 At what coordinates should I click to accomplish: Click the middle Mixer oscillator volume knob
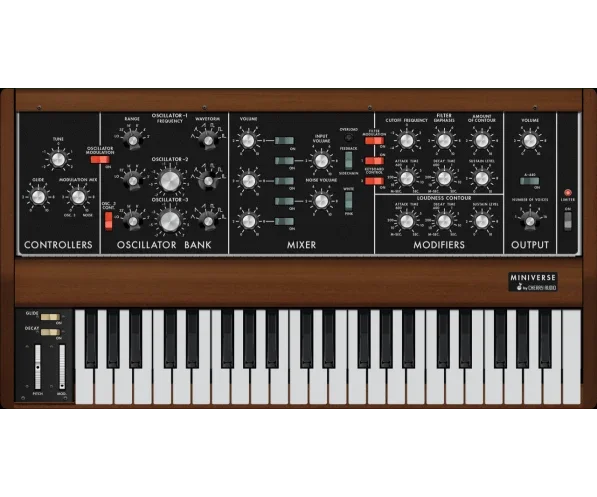point(248,181)
